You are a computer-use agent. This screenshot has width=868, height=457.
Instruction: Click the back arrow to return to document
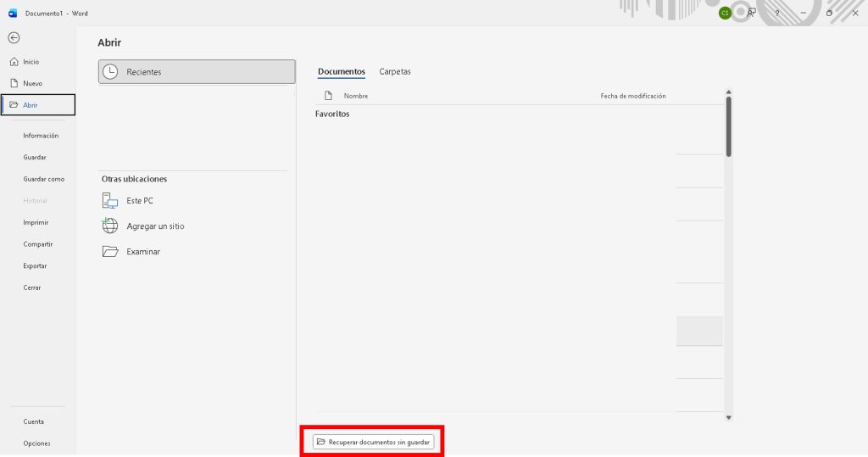tap(14, 38)
